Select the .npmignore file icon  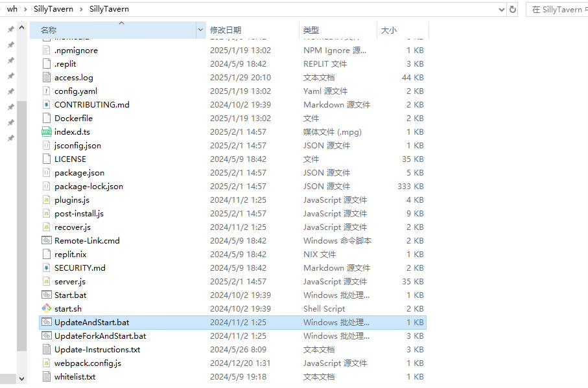coord(47,50)
